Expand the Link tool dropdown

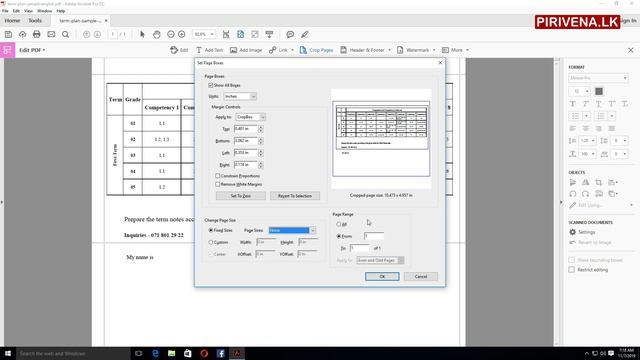pyautogui.click(x=292, y=50)
